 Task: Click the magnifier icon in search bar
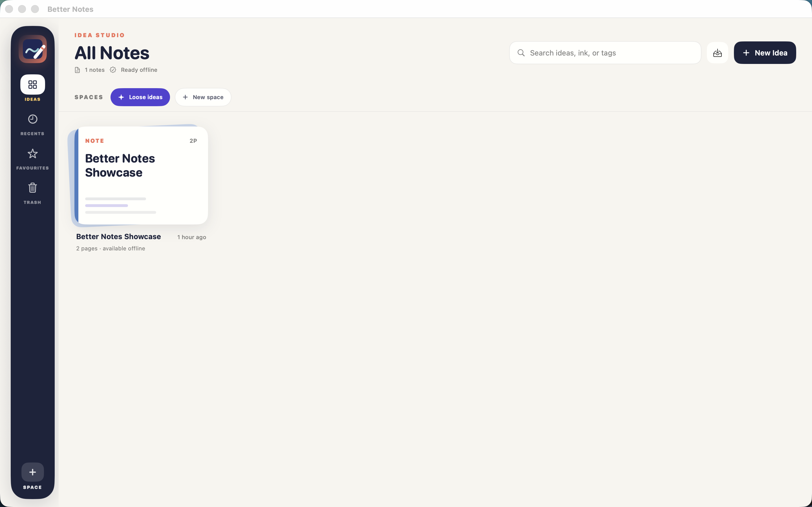tap(521, 53)
